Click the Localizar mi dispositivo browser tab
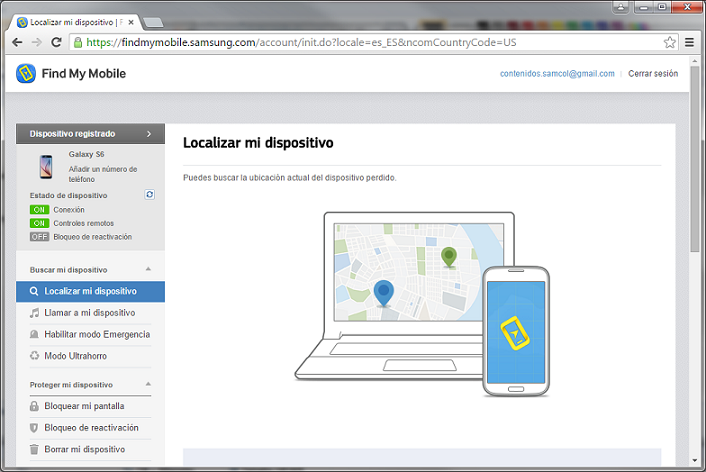 coord(76,22)
